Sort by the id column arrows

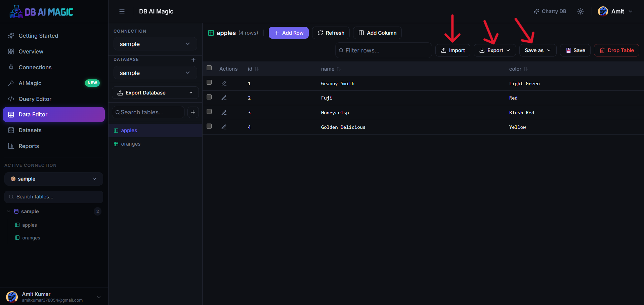(257, 69)
